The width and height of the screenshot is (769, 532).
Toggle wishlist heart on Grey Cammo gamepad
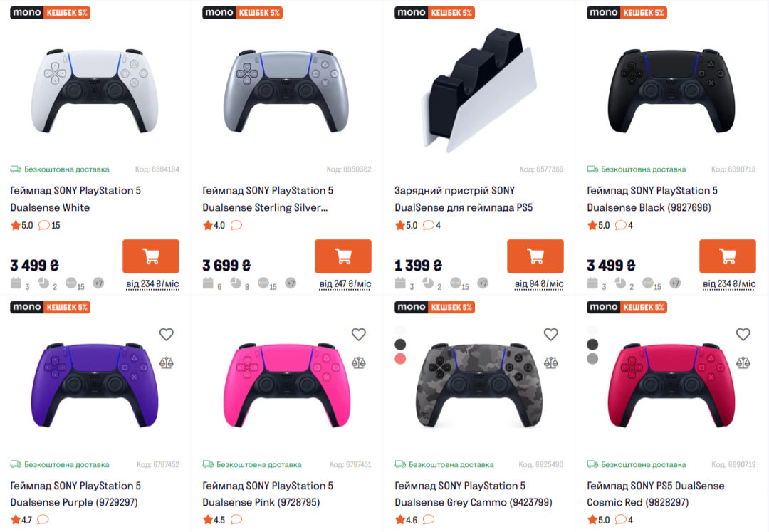point(551,335)
